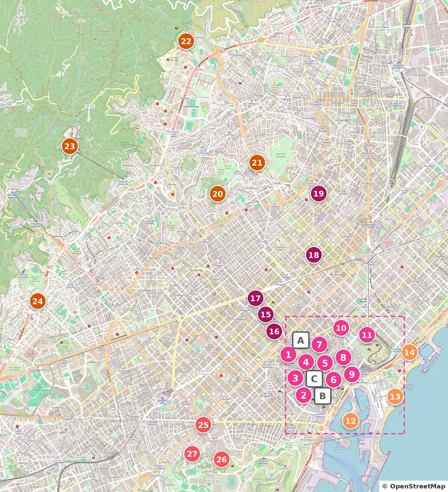448x492 pixels.
Task: Select map marker number 7
Action: (x=319, y=344)
